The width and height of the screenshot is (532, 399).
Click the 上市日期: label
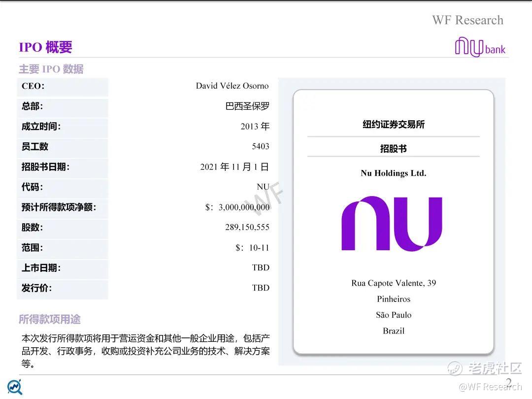pos(41,267)
